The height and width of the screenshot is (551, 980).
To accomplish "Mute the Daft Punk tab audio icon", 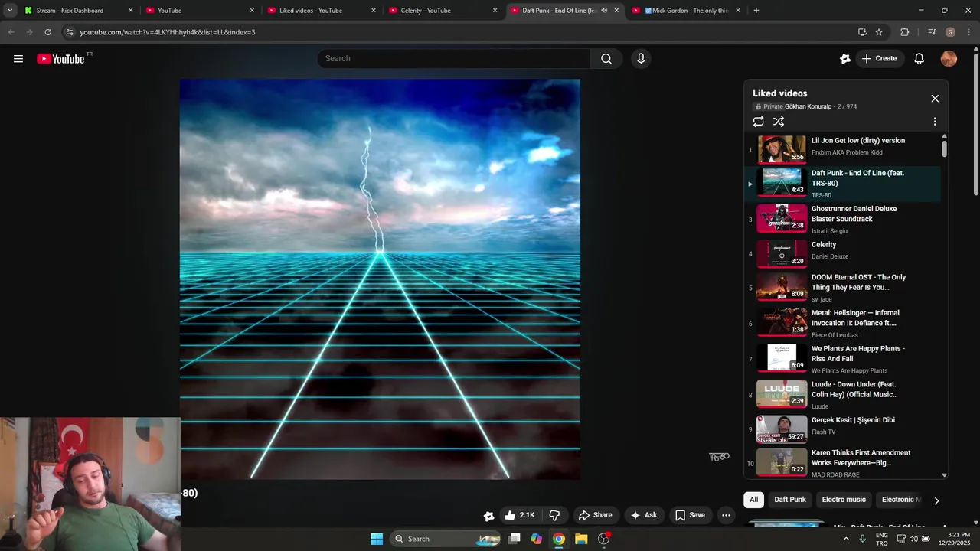I will click(x=604, y=11).
